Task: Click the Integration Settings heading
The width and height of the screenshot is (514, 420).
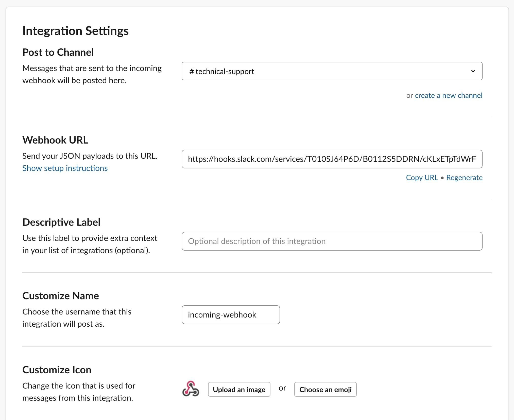Action: (x=76, y=31)
